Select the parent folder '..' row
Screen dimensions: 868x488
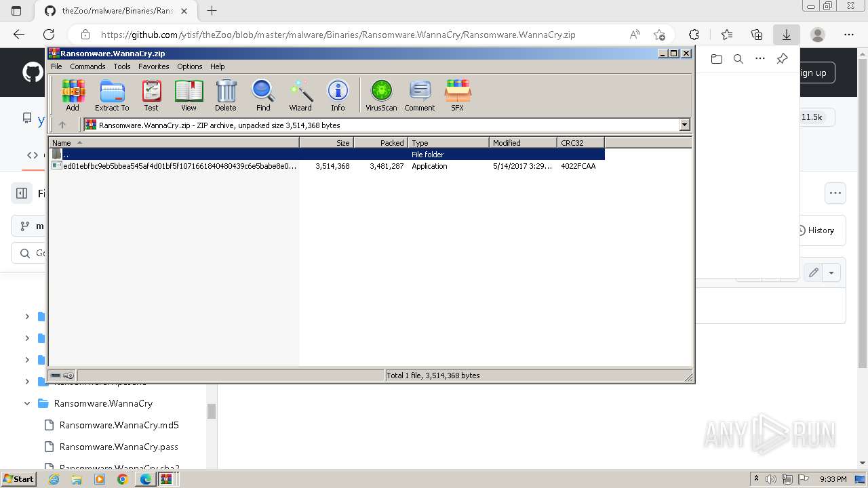326,154
